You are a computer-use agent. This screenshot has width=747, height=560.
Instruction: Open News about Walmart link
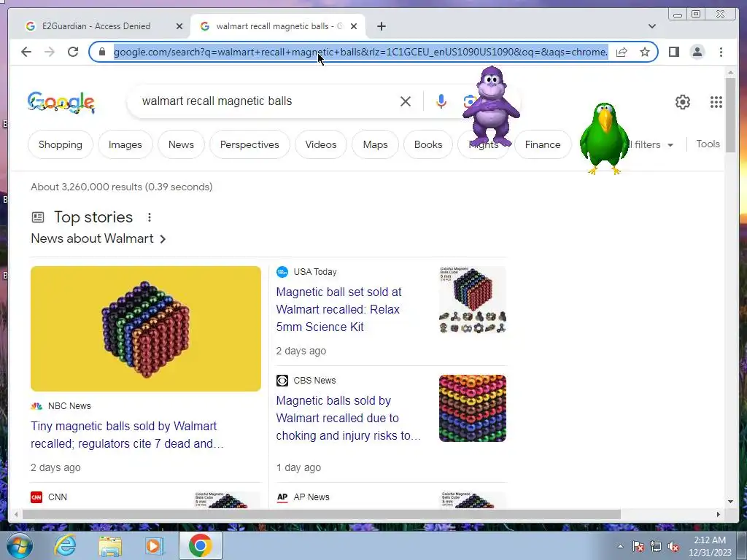pos(98,238)
